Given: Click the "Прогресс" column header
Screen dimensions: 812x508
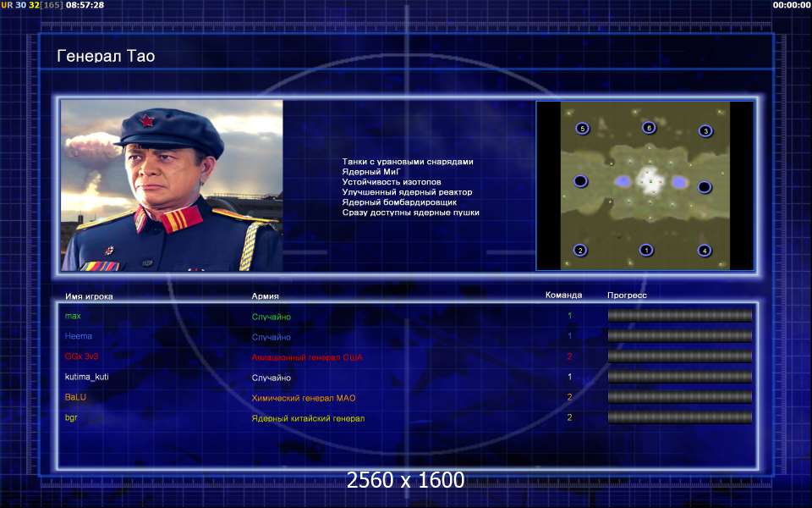Looking at the screenshot, I should pos(627,295).
